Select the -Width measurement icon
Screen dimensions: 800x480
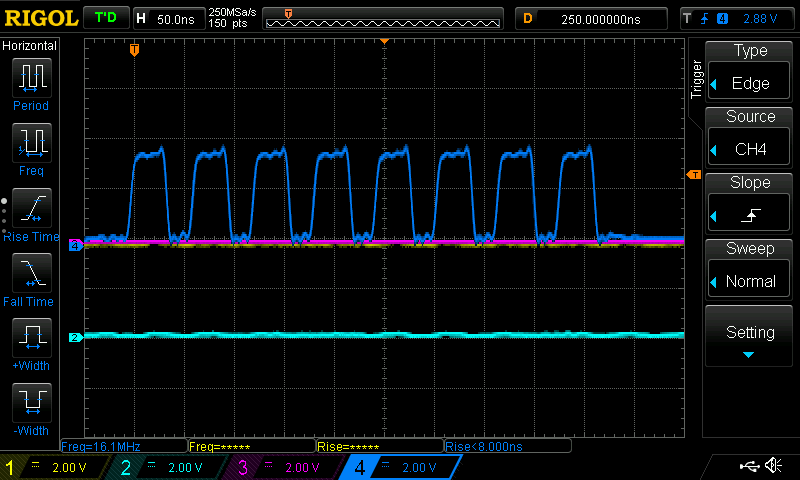(x=32, y=402)
